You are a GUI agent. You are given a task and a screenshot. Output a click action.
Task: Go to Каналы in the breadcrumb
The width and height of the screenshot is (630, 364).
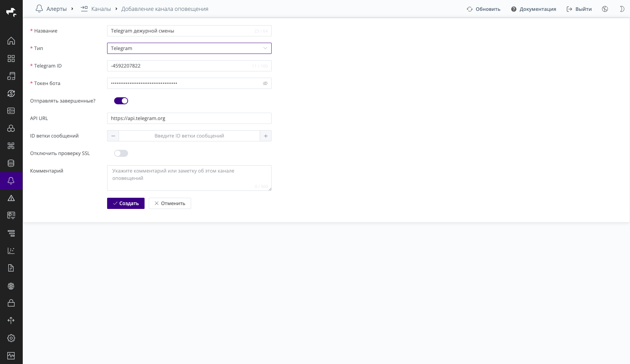tap(96, 9)
